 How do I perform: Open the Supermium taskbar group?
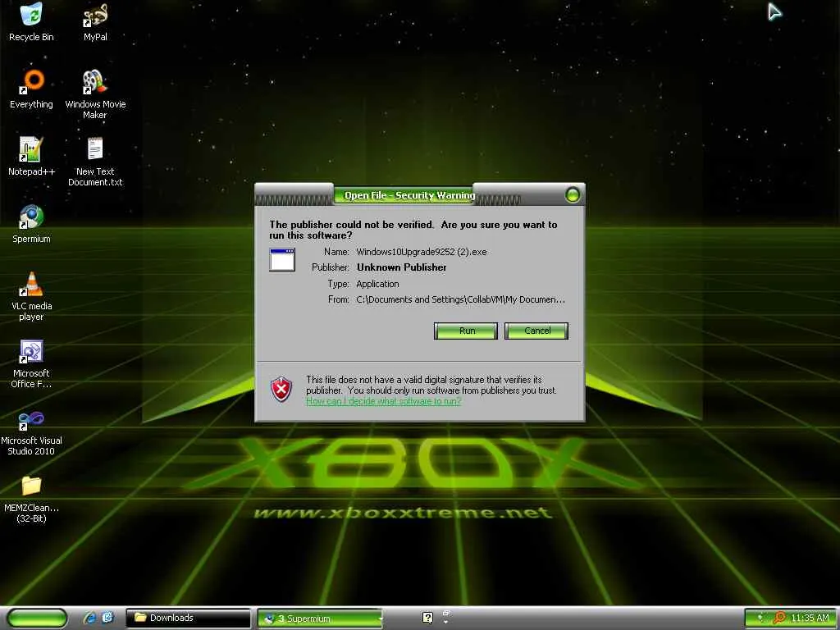[321, 619]
